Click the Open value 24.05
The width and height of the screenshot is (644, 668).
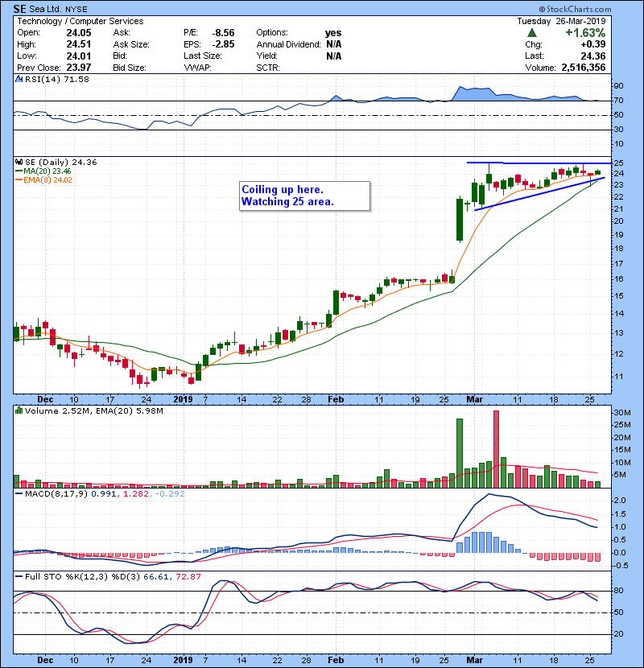click(79, 33)
